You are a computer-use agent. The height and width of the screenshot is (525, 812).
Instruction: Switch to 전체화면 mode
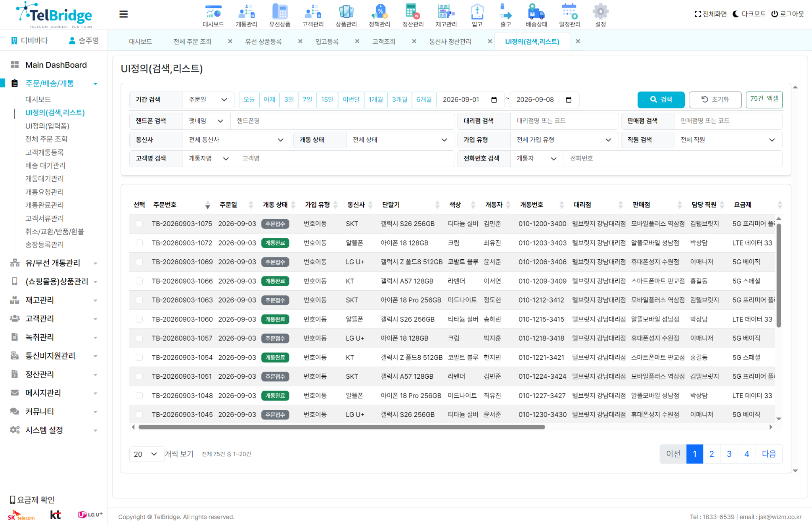pyautogui.click(x=710, y=14)
